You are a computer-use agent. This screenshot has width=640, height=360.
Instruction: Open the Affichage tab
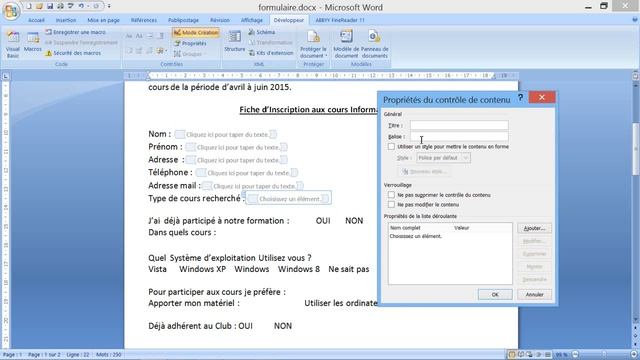[251, 20]
